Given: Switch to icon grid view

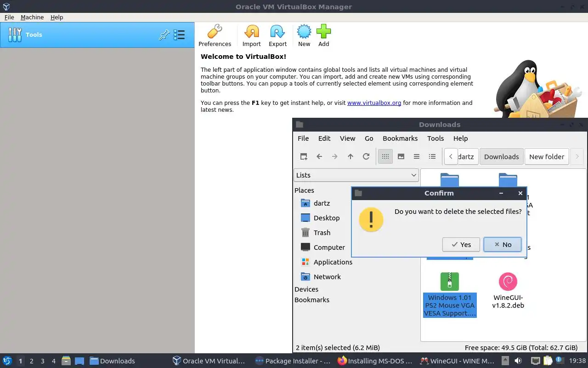Looking at the screenshot, I should coord(385,156).
